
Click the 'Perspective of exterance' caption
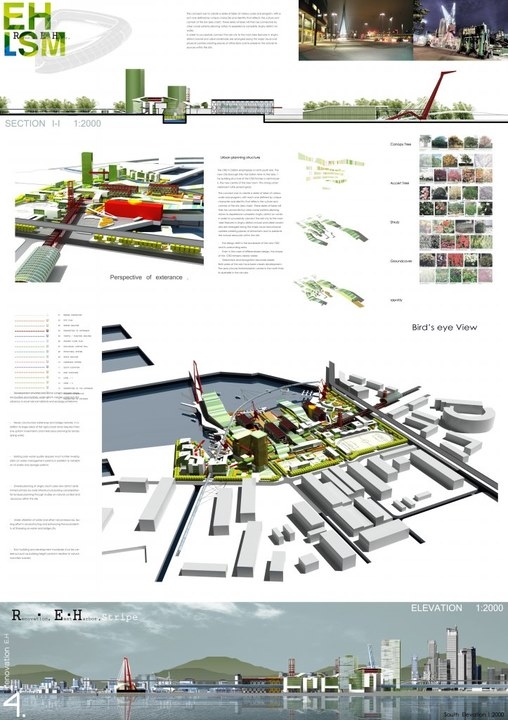point(148,277)
